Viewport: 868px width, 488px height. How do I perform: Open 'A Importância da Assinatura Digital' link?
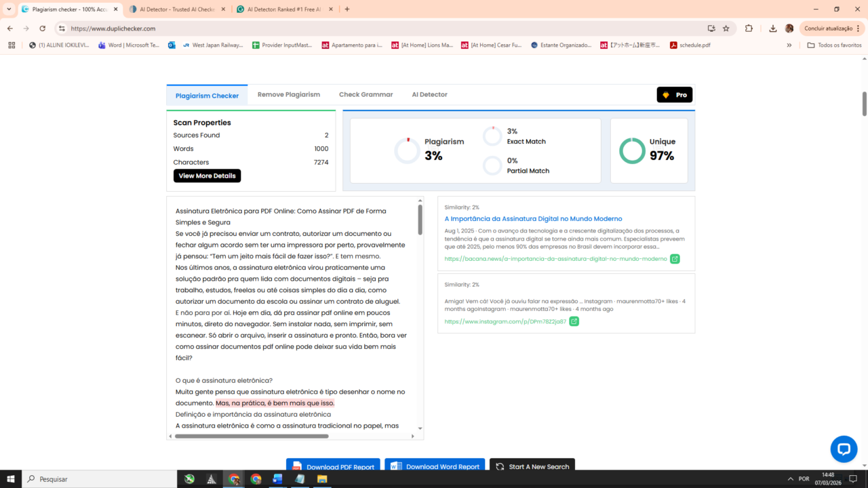tap(533, 219)
